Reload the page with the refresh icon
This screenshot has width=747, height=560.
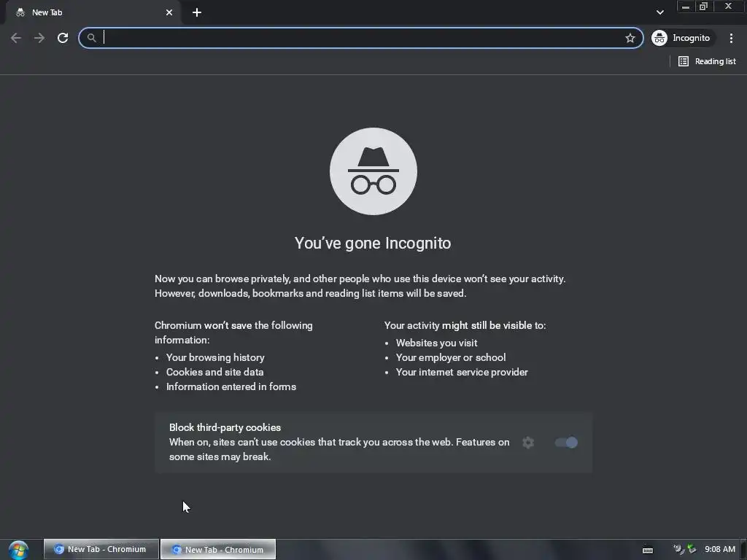click(x=63, y=38)
